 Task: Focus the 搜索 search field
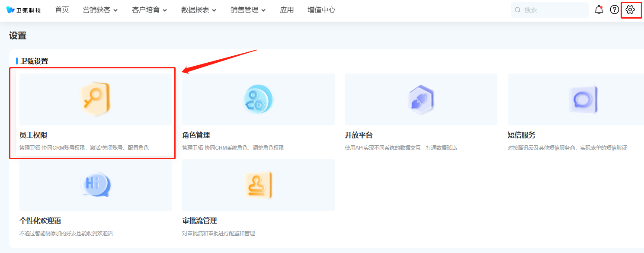(550, 10)
